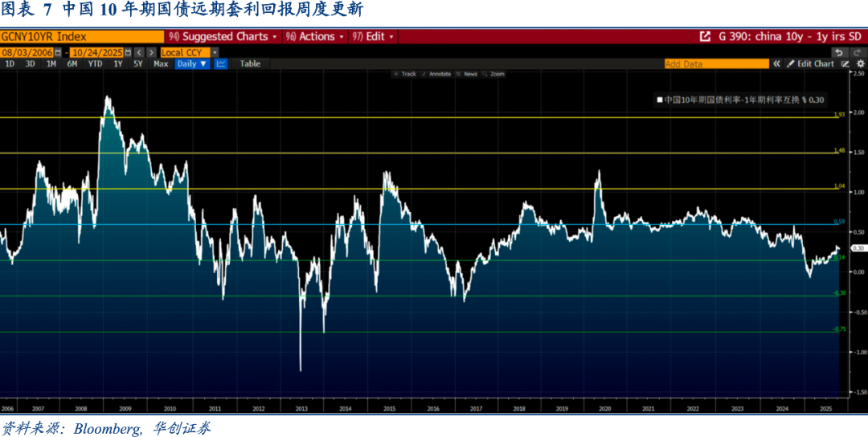Screen dimensions: 868x437
Task: Click the GCNY10YR Index security field
Action: [82, 36]
